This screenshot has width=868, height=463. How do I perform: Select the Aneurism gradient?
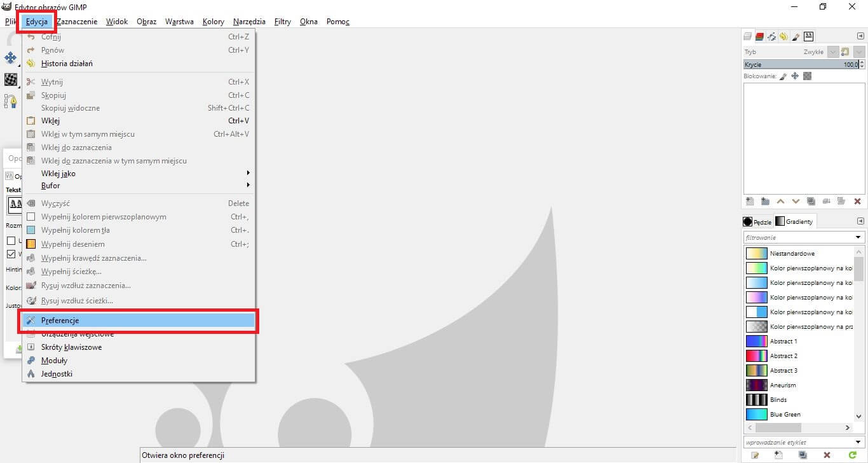click(x=799, y=385)
